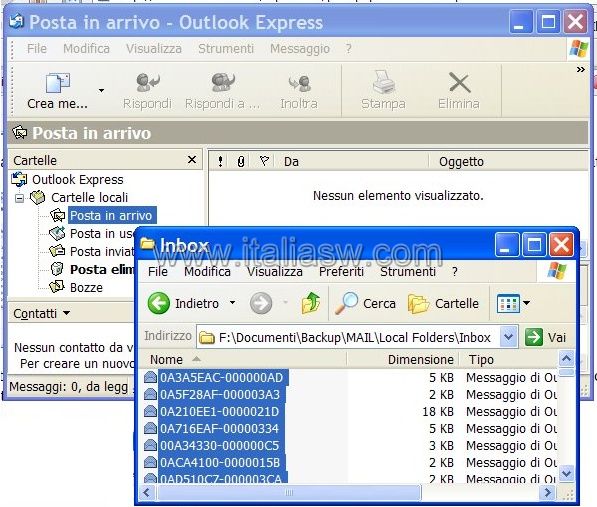Click the horizontal scrollbar left arrow in Inbox

(x=147, y=493)
